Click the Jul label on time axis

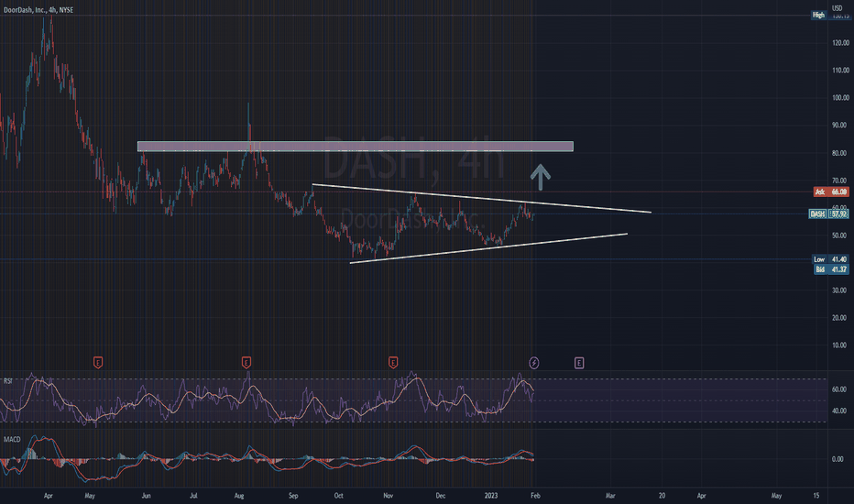coord(193,496)
